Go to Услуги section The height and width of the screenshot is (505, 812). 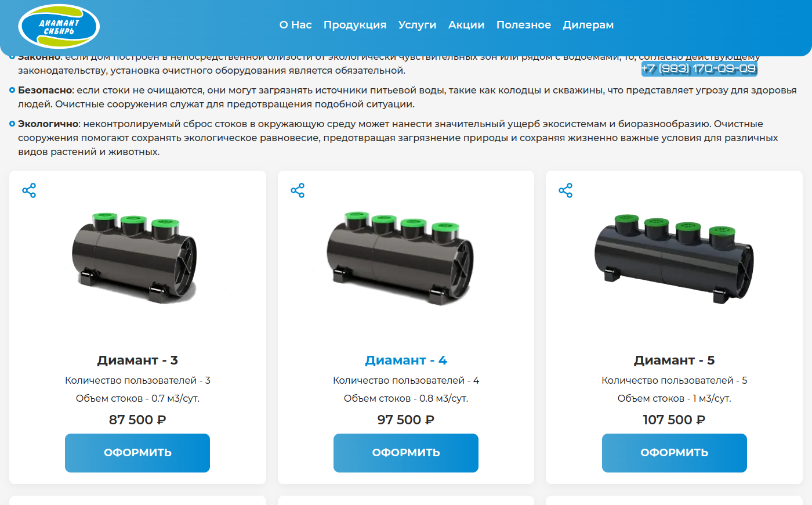(x=418, y=25)
